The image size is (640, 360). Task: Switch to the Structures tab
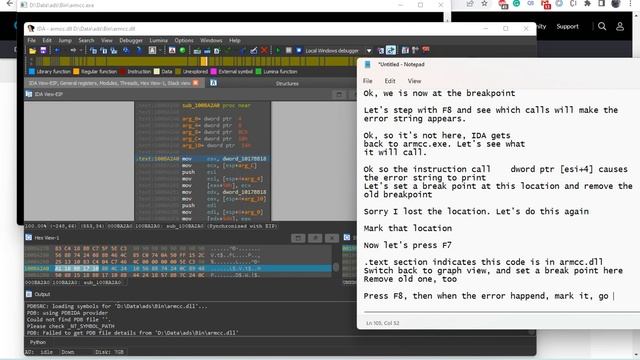(287, 83)
